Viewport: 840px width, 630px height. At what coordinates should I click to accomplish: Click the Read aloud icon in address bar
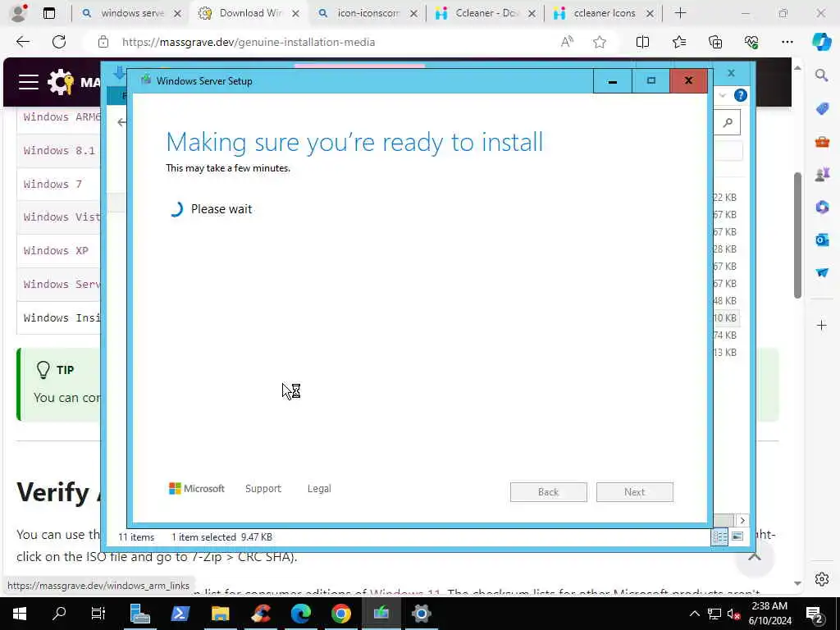click(567, 42)
